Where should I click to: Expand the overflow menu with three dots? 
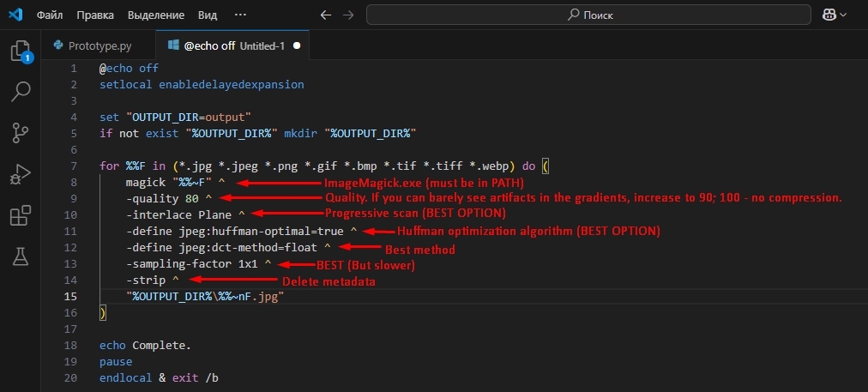coord(240,15)
